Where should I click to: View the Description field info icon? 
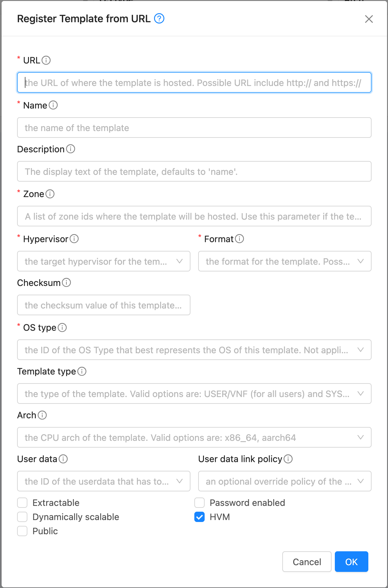tap(71, 149)
